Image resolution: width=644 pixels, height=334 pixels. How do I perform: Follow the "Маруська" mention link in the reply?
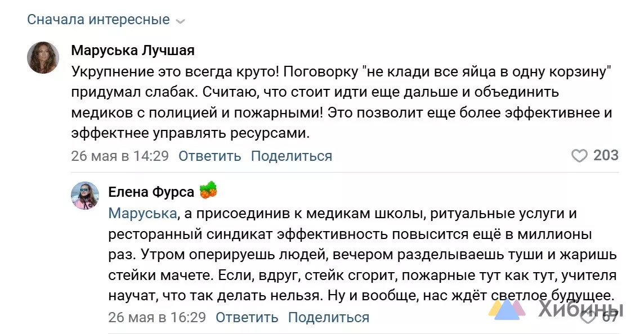(142, 213)
